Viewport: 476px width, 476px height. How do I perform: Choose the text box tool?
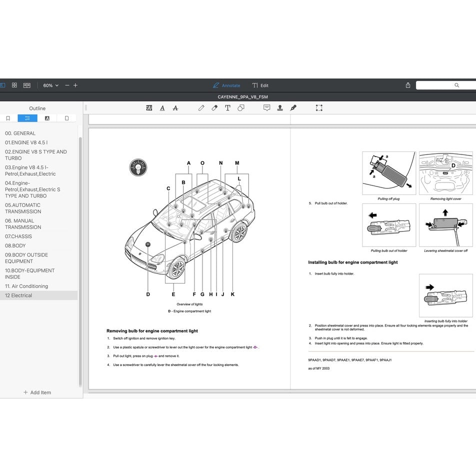click(227, 107)
